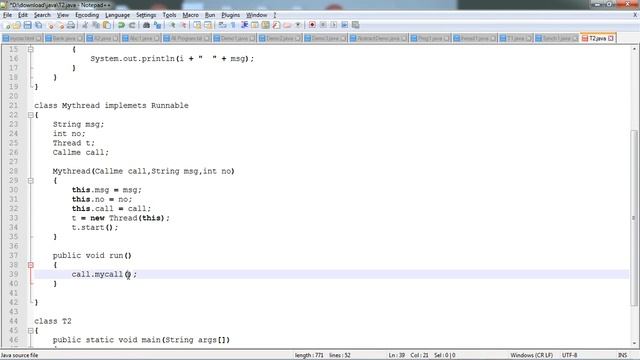Print the document with the Print icon

71,25
